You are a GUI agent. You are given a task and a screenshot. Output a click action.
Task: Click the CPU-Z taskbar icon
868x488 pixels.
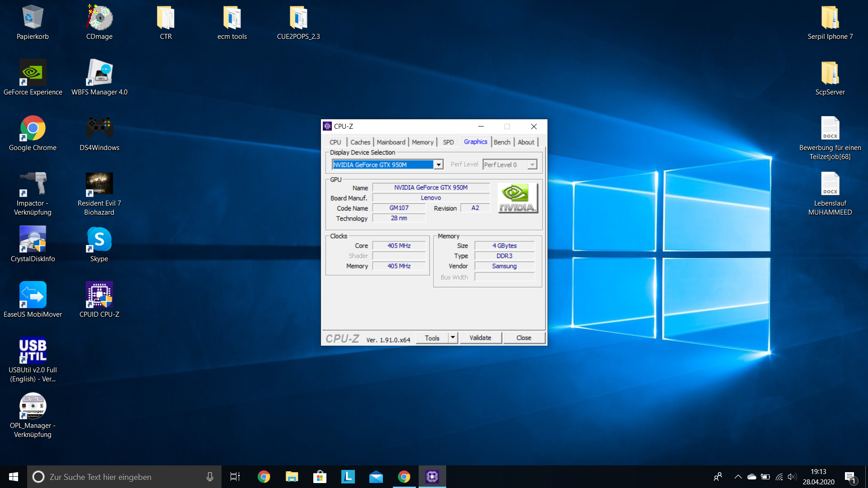pos(432,477)
